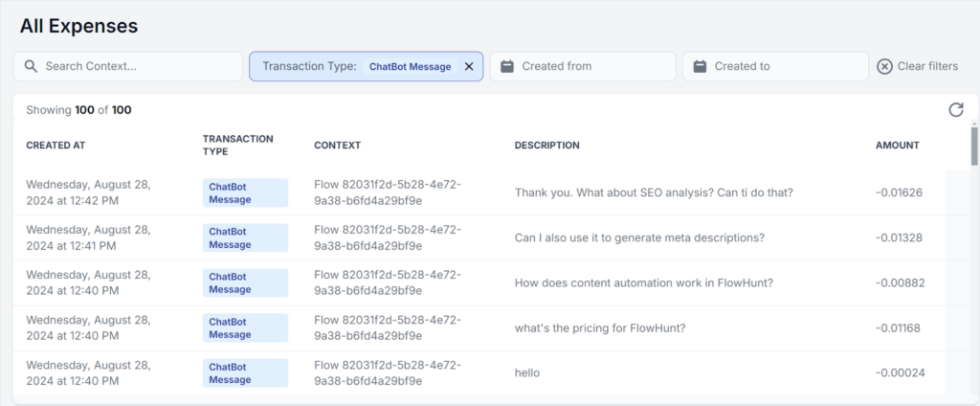The width and height of the screenshot is (980, 406).
Task: Open the Transaction Type filter dropdown
Action: coord(354,67)
